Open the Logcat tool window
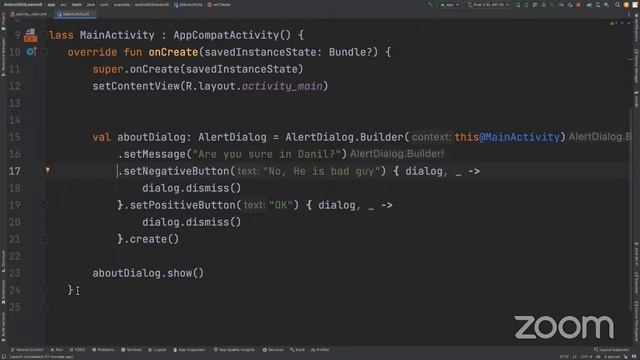The width and height of the screenshot is (640, 360). (x=157, y=350)
